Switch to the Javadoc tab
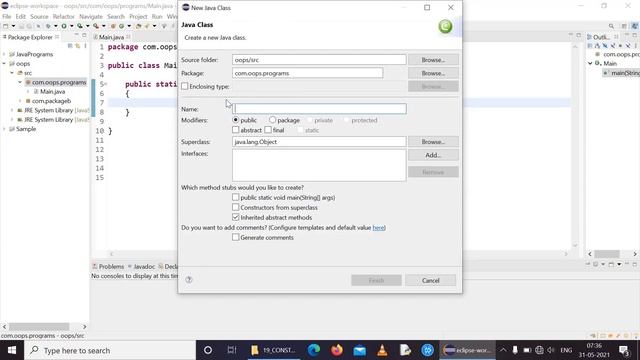 141,266
